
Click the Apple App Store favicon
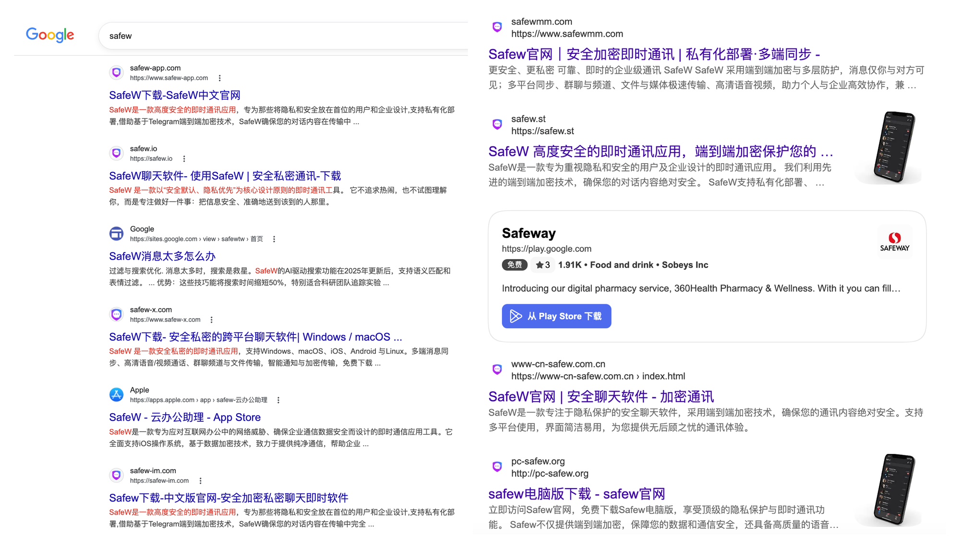[116, 394]
